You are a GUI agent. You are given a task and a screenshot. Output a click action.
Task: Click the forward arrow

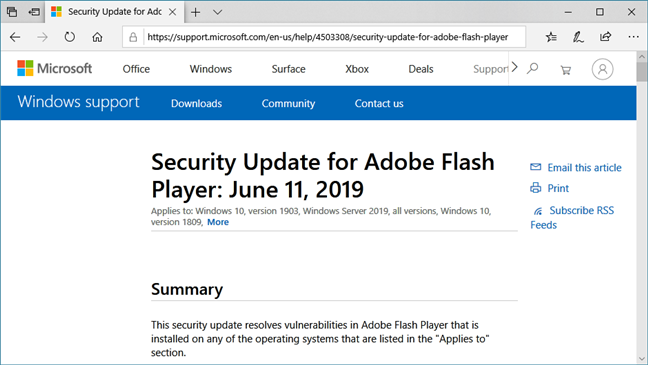(x=42, y=37)
